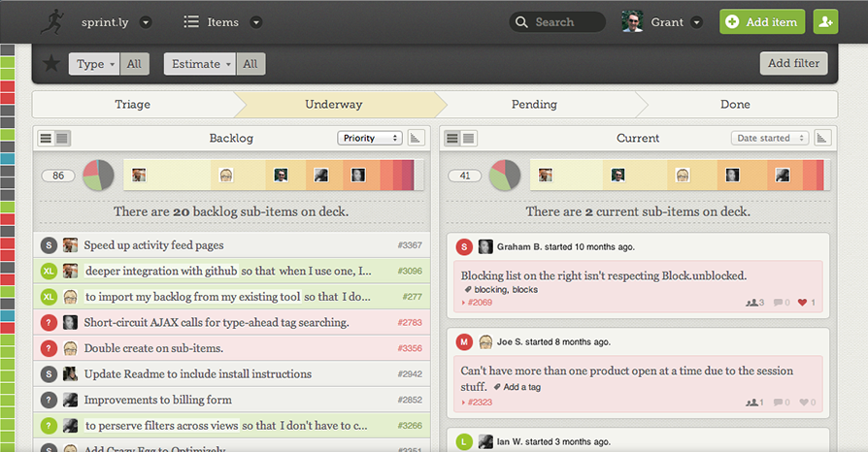Click the sprint.ly runner logo

52,22
